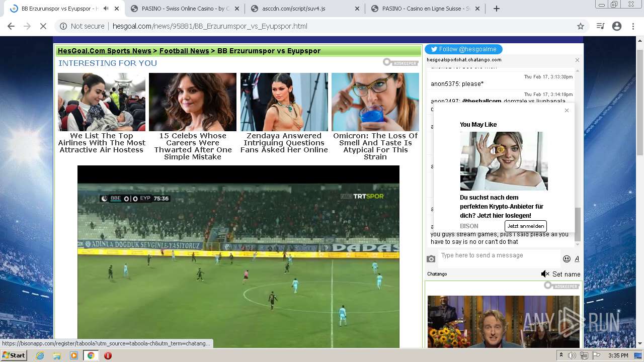This screenshot has width=644, height=362.
Task: Launch Internet Explorer from the taskbar
Action: [x=40, y=355]
